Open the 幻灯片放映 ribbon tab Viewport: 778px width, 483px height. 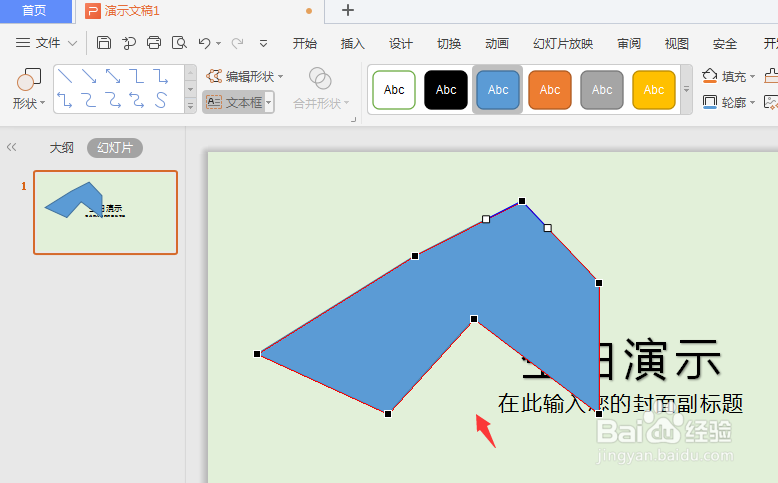[563, 44]
